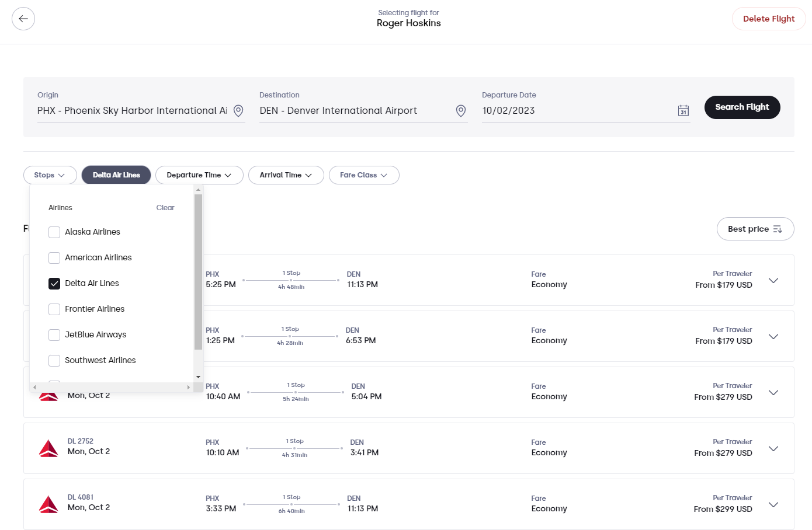Open the Arrival Time filter dropdown
Viewport: 812px width, 530px height.
pyautogui.click(x=286, y=175)
